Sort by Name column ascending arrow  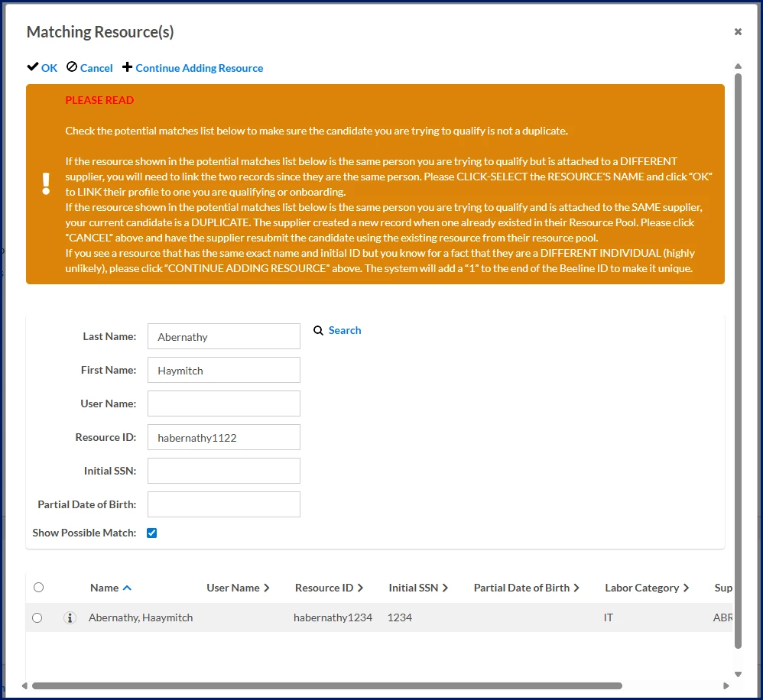[x=127, y=588]
